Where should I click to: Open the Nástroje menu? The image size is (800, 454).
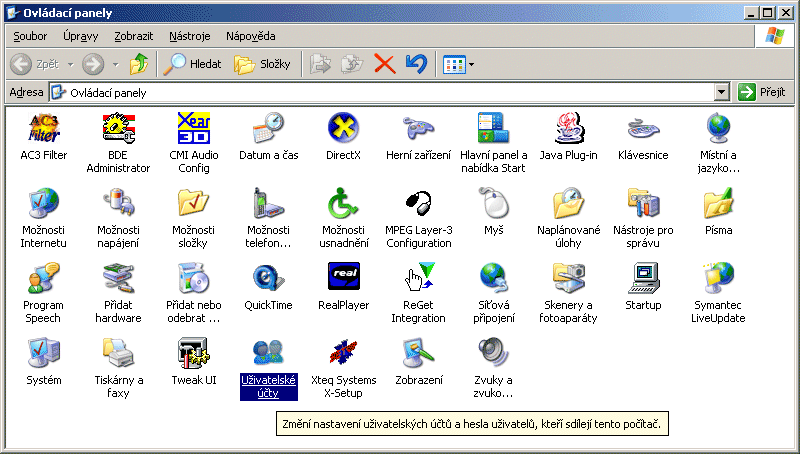point(189,36)
